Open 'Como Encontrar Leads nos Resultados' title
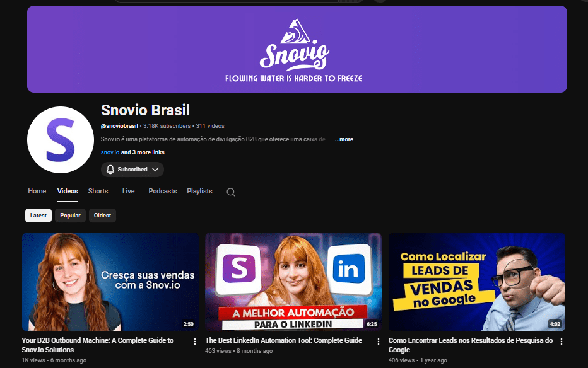The height and width of the screenshot is (368, 588). click(x=470, y=345)
